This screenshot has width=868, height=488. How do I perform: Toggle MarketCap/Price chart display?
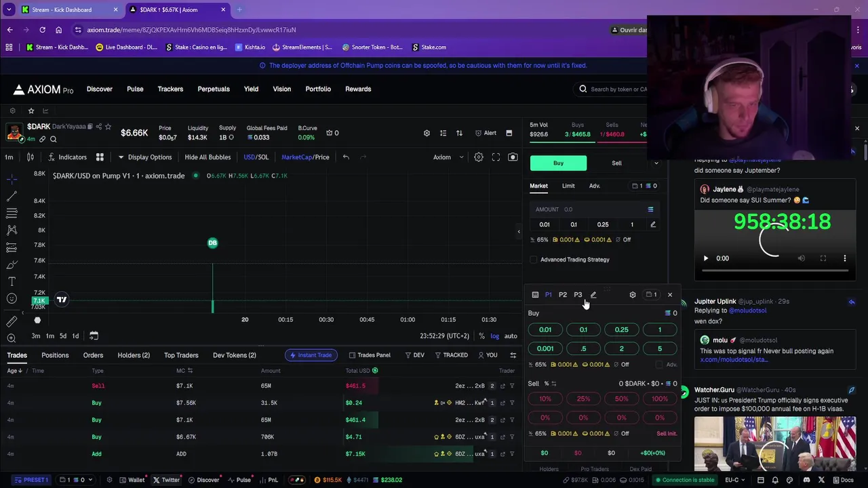305,157
